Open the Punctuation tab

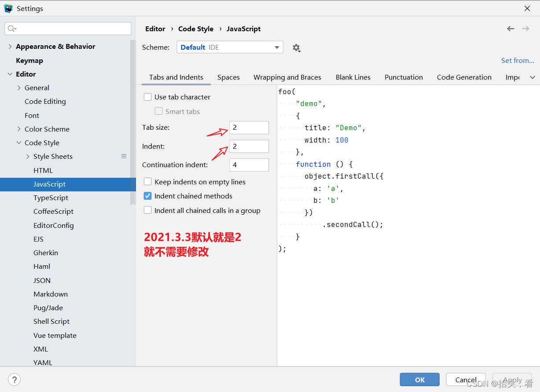(x=404, y=77)
